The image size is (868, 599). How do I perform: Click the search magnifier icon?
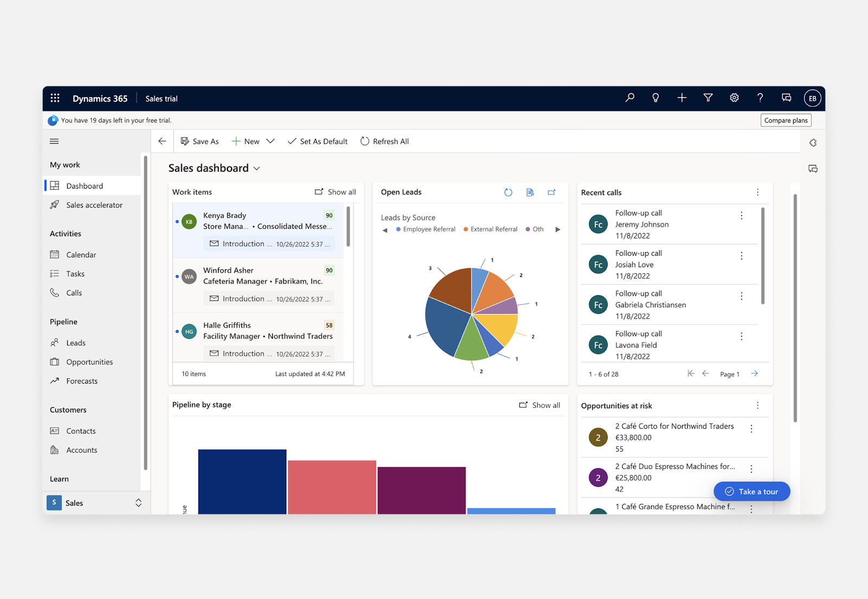click(629, 98)
